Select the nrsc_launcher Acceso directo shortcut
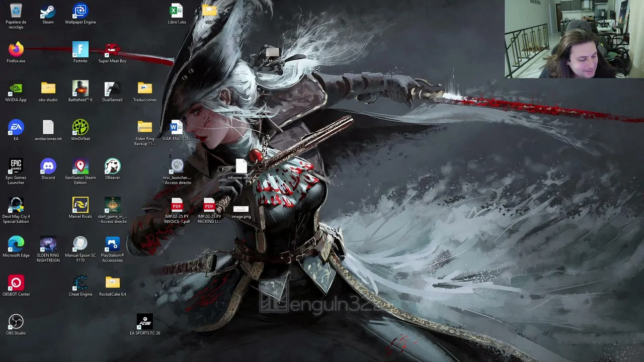Viewport: 644px width, 362px height. tap(177, 165)
